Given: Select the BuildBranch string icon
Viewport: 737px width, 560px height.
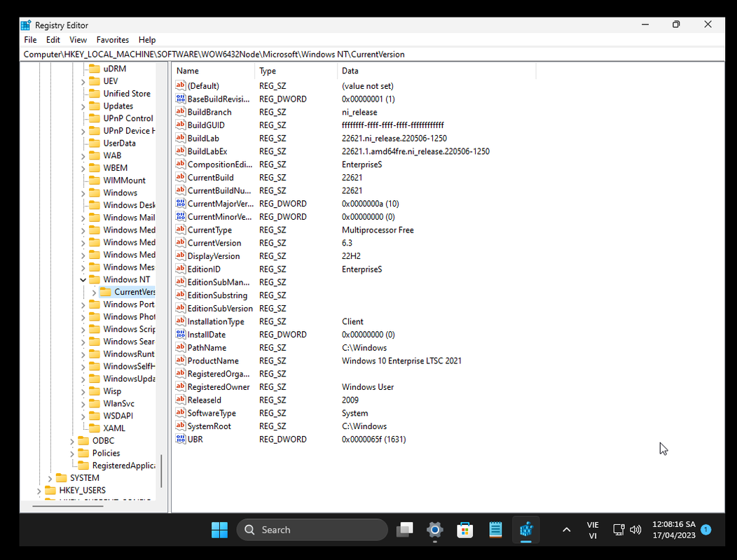Looking at the screenshot, I should pyautogui.click(x=181, y=112).
